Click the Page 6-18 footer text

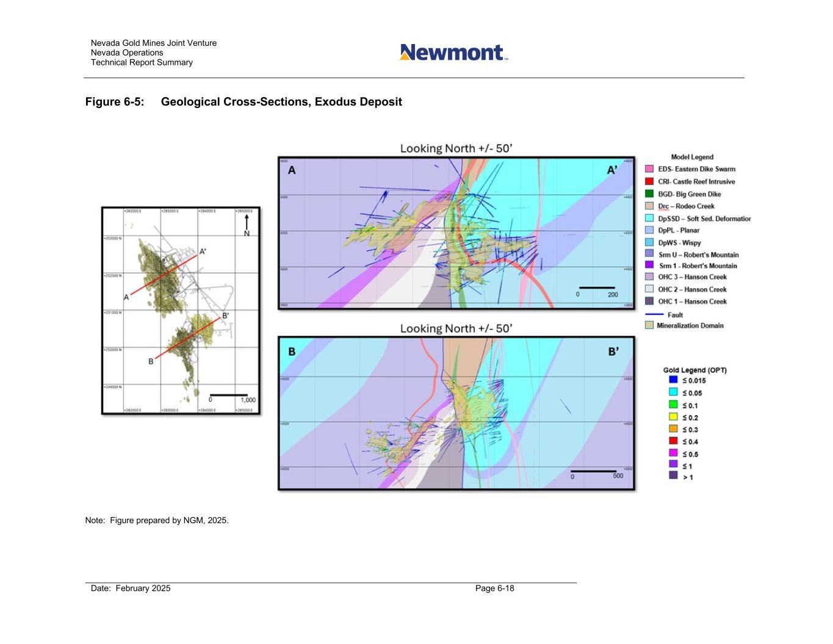point(494,588)
